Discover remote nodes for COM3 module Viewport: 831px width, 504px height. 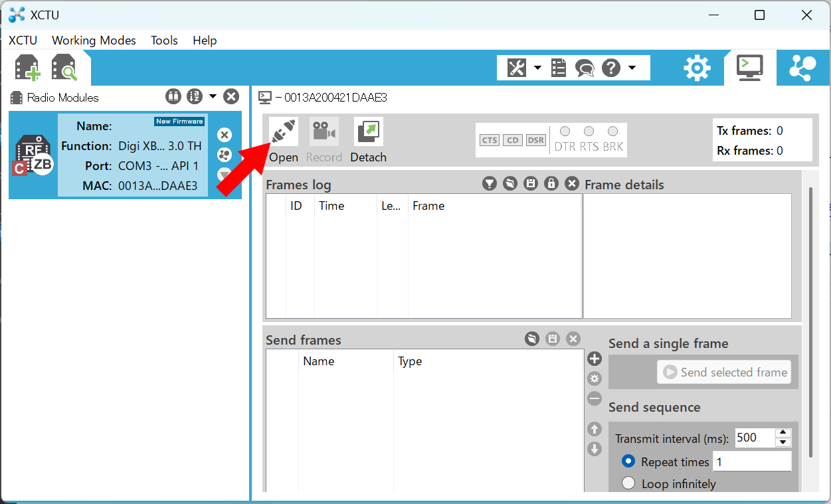[x=225, y=155]
